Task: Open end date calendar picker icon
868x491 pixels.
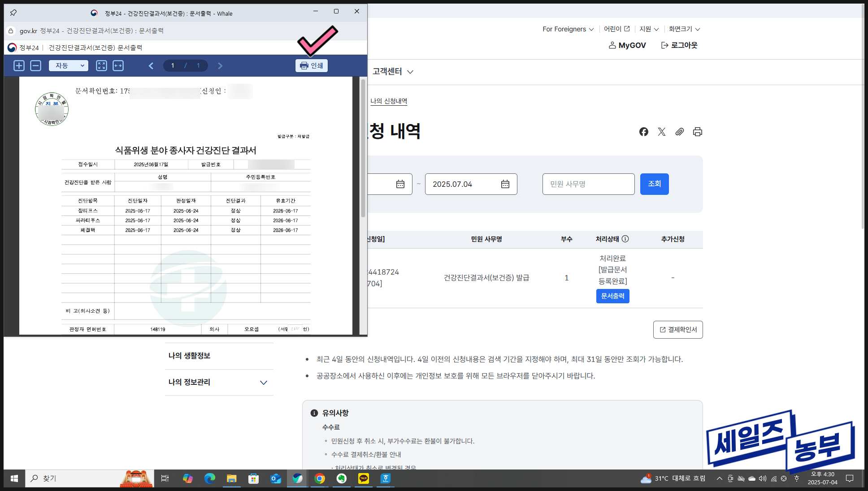Action: (505, 184)
